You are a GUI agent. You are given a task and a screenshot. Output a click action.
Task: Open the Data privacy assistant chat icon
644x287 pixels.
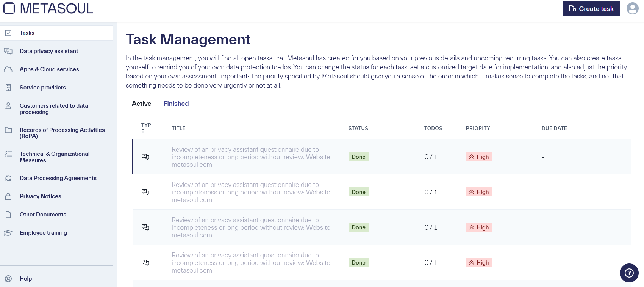click(8, 51)
